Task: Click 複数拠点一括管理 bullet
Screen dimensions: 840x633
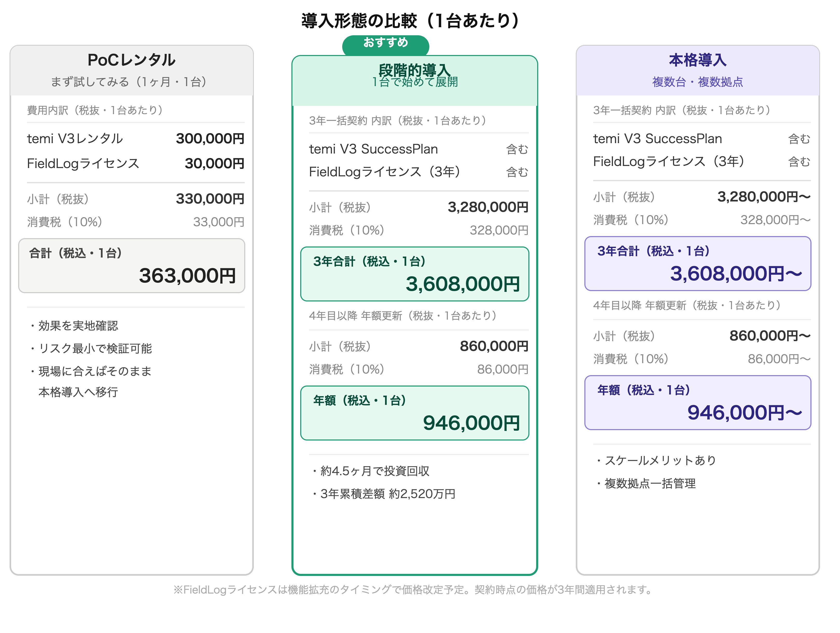Action: [x=646, y=484]
